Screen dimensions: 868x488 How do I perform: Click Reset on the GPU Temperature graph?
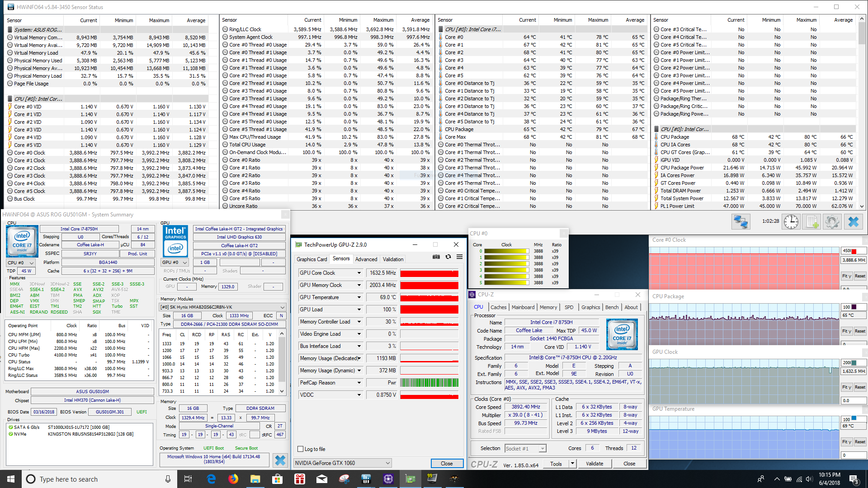[x=860, y=442]
